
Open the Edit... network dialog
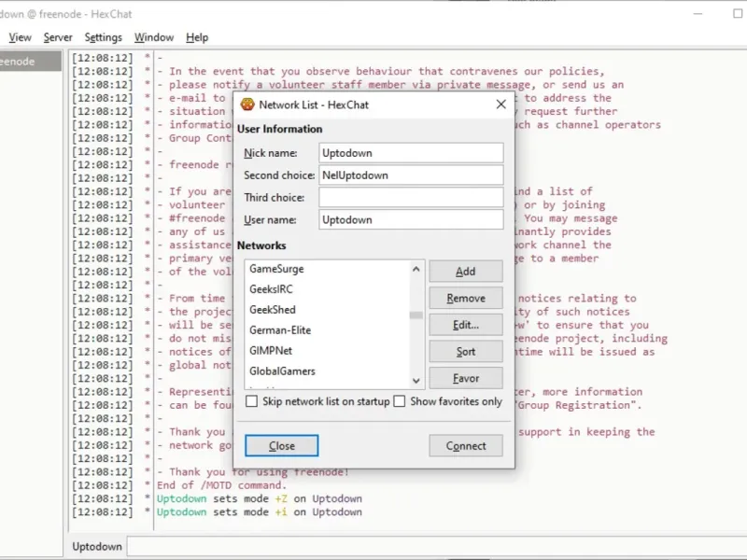(465, 325)
